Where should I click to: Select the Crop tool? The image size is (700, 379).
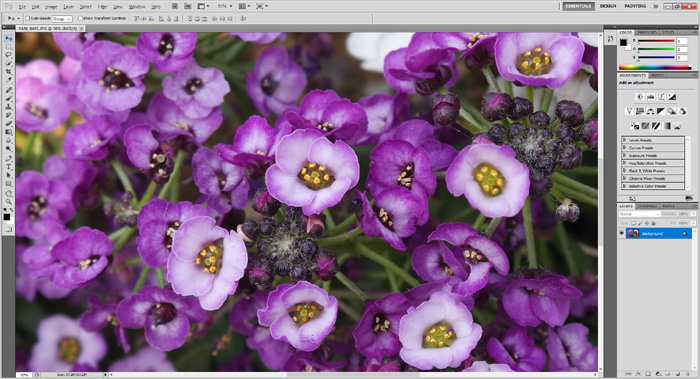[8, 71]
